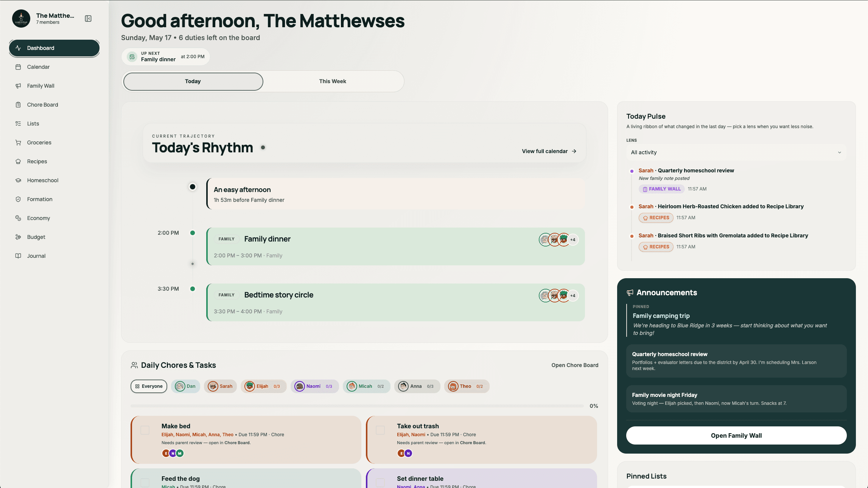This screenshot has height=488, width=868.
Task: Click the RECIPES tag under Braised Short Ribs
Action: tap(656, 247)
